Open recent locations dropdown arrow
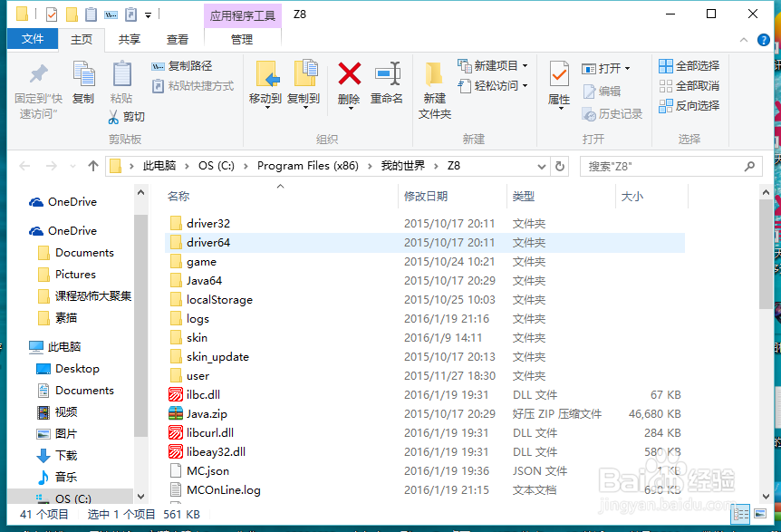Screen dimensions: 781x532 point(73,167)
